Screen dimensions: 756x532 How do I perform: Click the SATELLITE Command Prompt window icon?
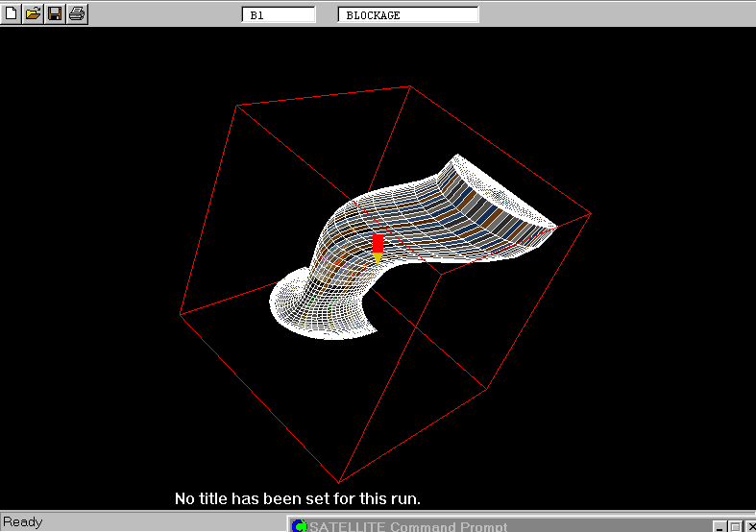click(x=300, y=525)
